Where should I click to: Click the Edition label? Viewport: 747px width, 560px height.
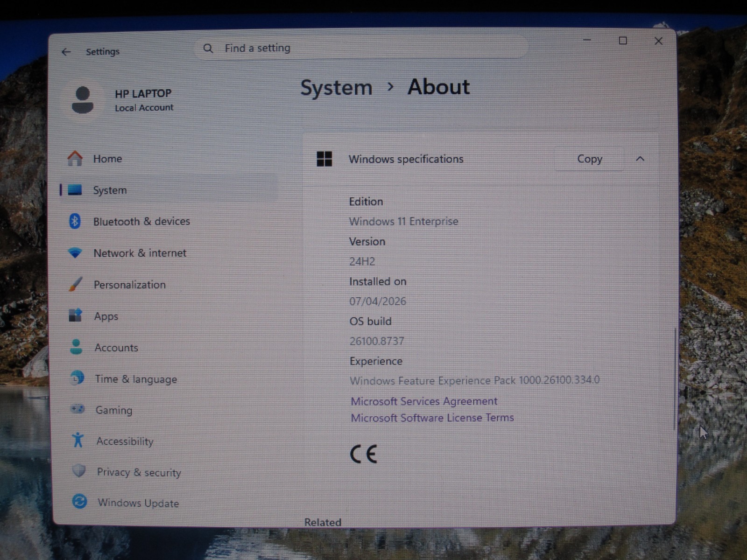coord(366,202)
